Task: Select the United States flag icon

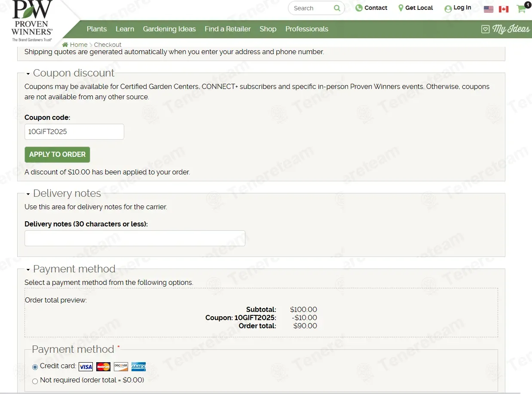Action: (x=489, y=9)
